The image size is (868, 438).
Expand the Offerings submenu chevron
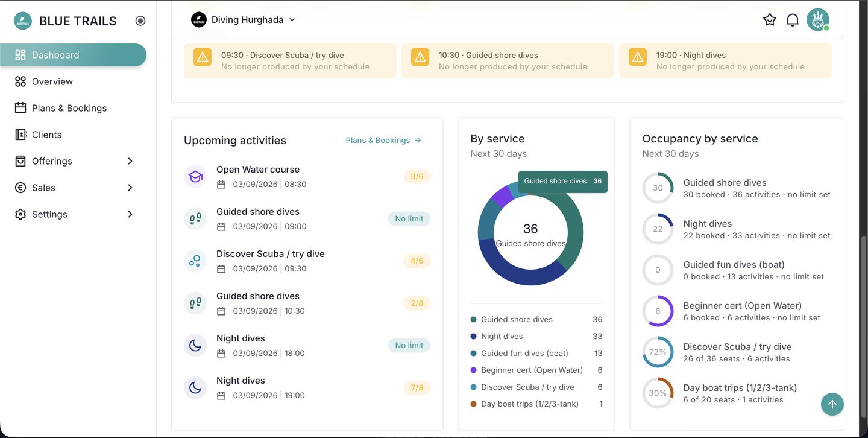(130, 161)
